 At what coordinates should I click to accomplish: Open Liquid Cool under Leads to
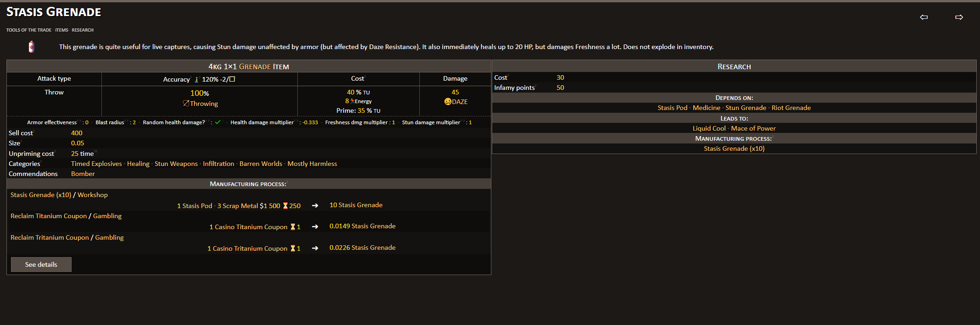click(x=709, y=128)
